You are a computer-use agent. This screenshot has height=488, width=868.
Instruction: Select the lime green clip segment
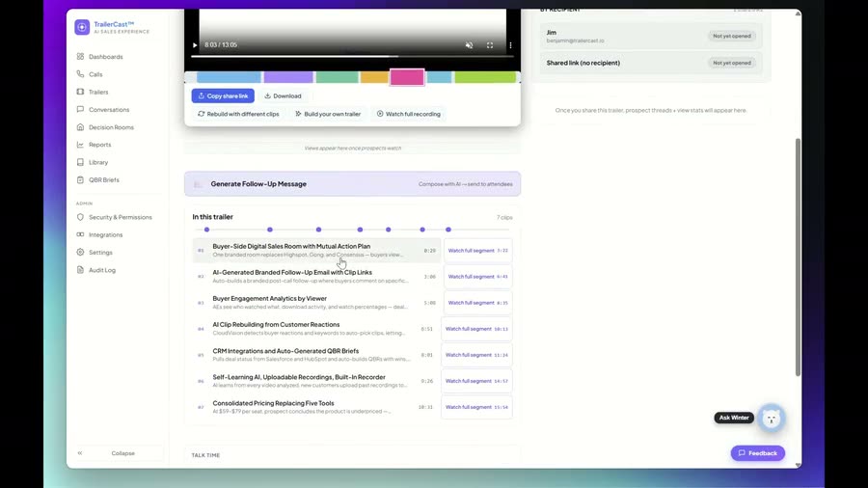click(x=485, y=77)
